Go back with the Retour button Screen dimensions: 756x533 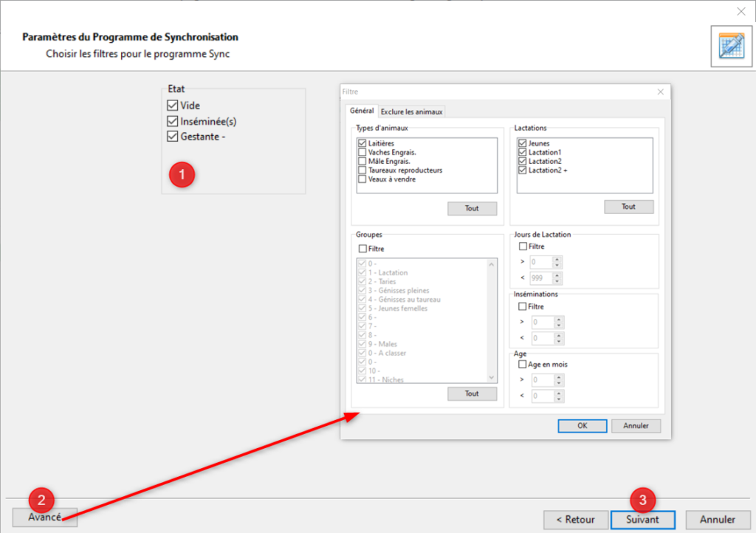pos(575,519)
